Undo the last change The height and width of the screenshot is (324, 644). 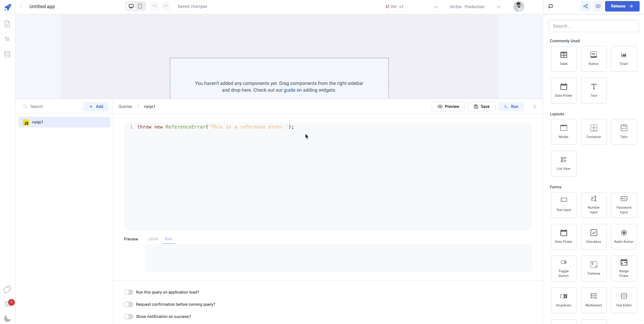(155, 6)
